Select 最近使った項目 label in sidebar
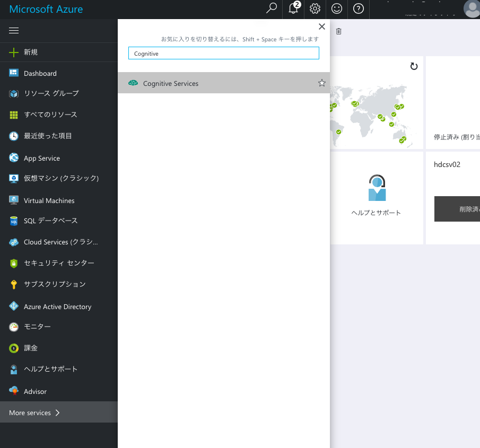 point(48,136)
